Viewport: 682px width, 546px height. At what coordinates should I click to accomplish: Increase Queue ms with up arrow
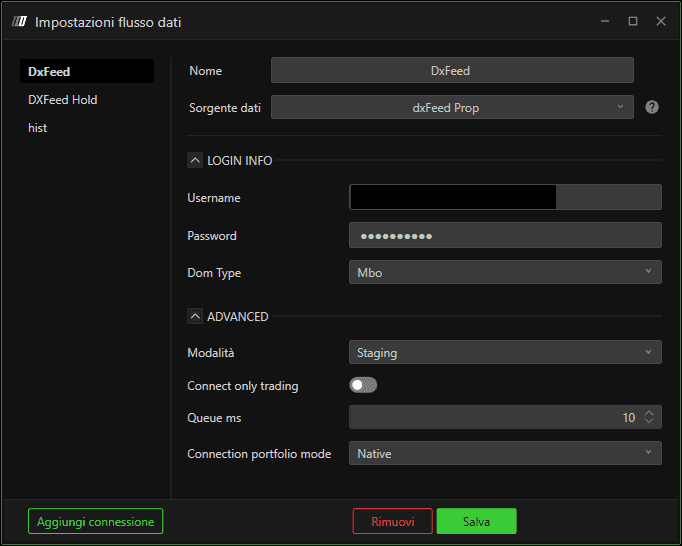[649, 413]
